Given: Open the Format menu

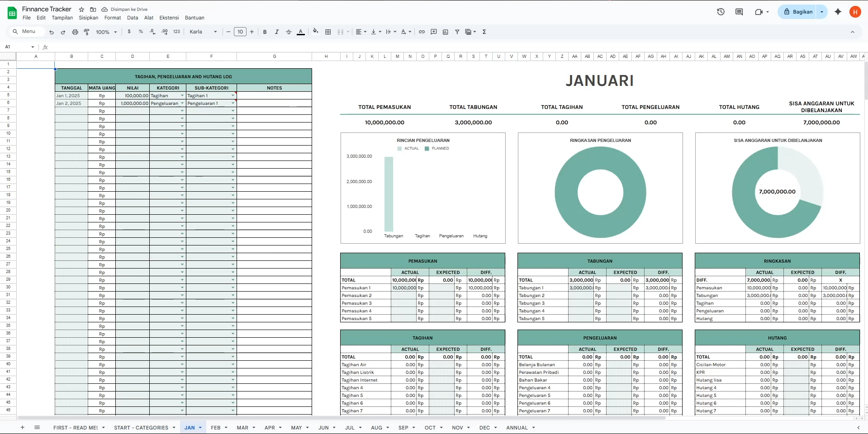Looking at the screenshot, I should pyautogui.click(x=113, y=18).
